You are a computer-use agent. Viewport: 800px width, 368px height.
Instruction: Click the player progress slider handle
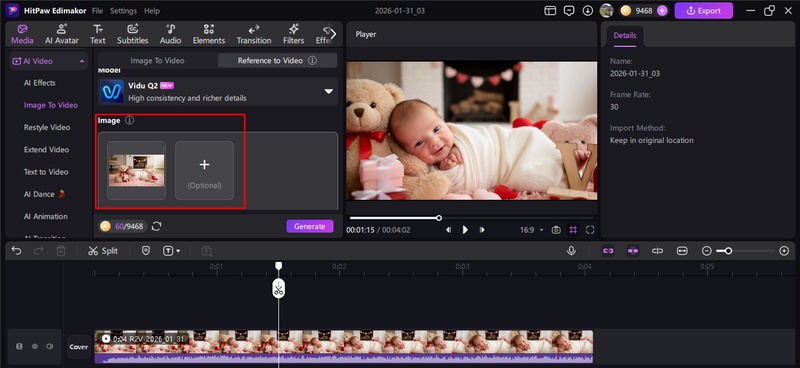pos(439,218)
